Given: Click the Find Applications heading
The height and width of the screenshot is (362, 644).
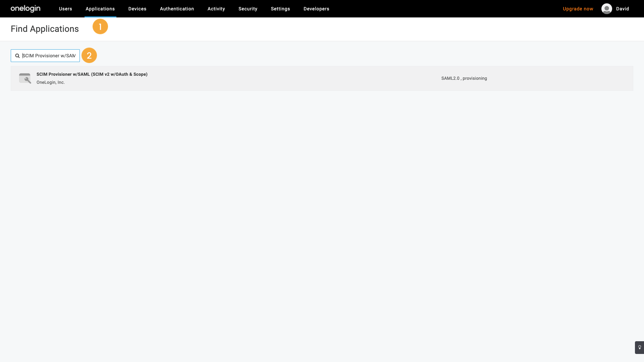Looking at the screenshot, I should click(x=45, y=29).
